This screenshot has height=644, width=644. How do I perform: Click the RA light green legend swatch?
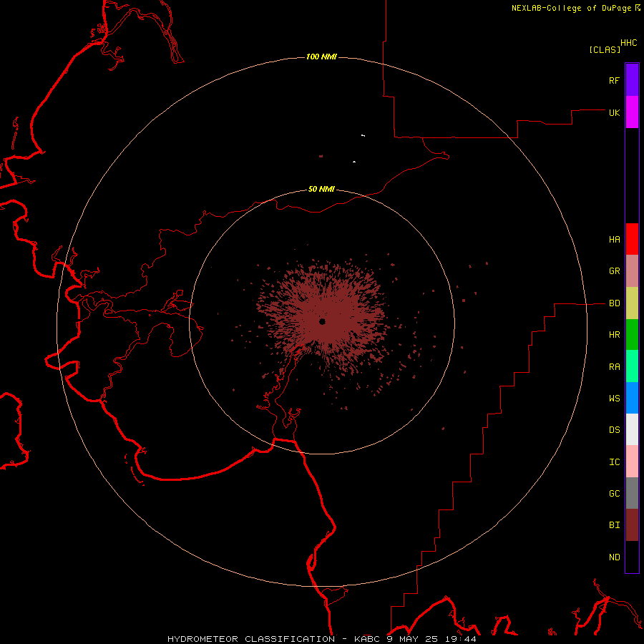(632, 366)
